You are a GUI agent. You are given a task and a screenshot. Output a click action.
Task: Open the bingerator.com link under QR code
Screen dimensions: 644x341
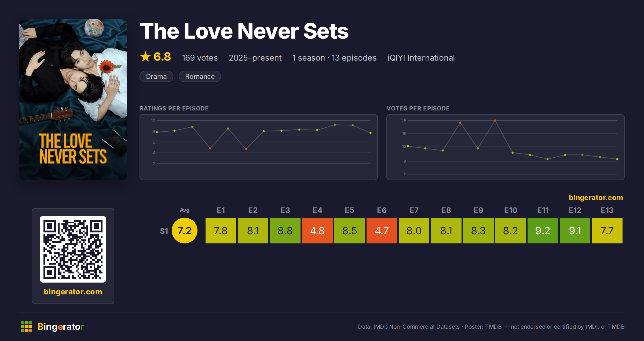click(x=73, y=292)
